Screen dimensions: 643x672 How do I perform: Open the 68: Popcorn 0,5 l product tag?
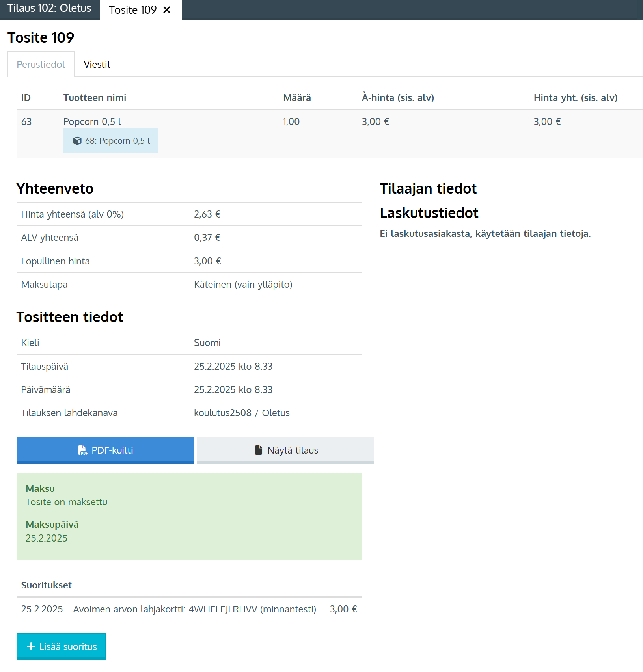tap(111, 141)
